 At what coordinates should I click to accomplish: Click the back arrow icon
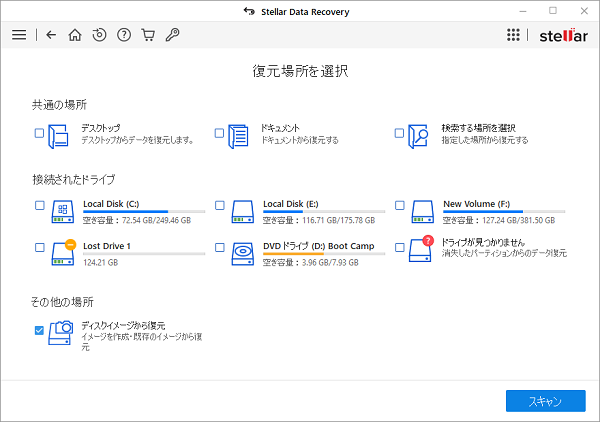pos(51,35)
